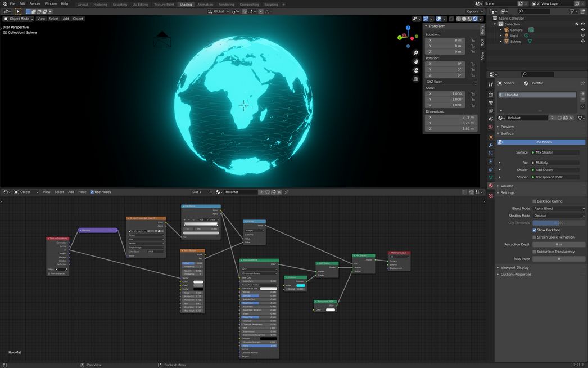This screenshot has width=588, height=368.
Task: Enable the Backface Culling checkbox
Action: click(534, 201)
